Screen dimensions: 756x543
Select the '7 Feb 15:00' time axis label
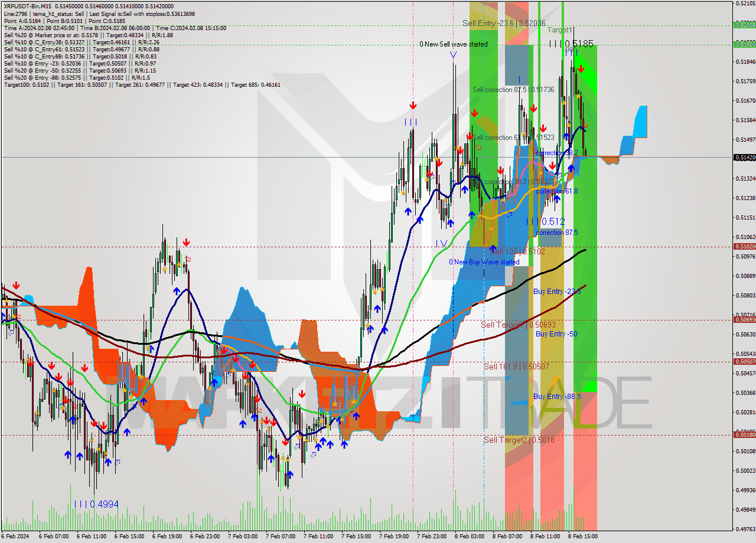point(356,537)
